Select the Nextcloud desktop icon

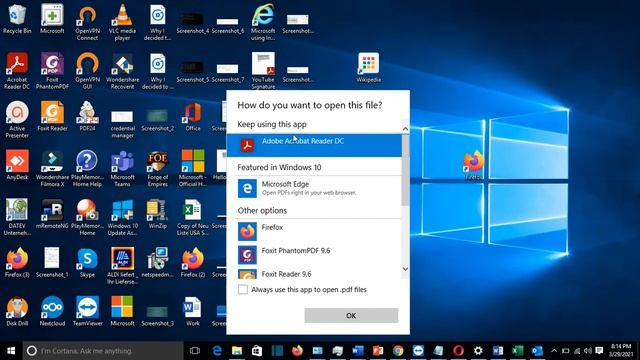[x=52, y=311]
